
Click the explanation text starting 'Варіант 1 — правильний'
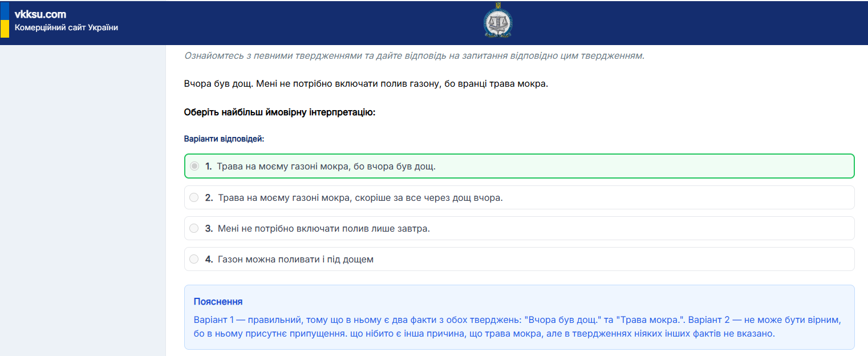pos(517,326)
